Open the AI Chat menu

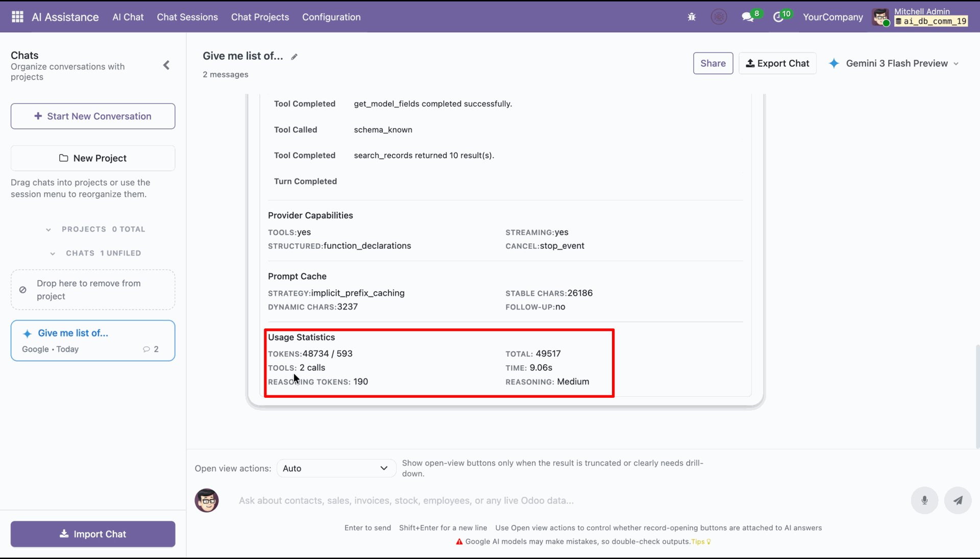[128, 17]
